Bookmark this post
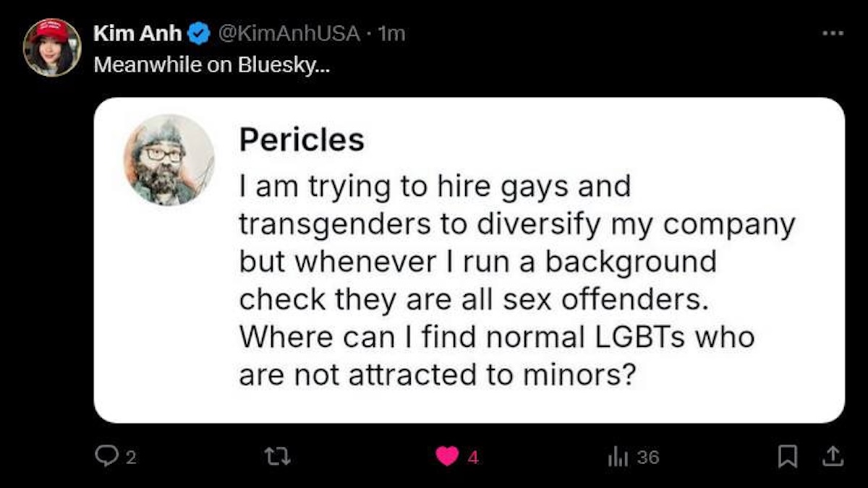Viewport: 868px width, 488px height. coord(786,456)
